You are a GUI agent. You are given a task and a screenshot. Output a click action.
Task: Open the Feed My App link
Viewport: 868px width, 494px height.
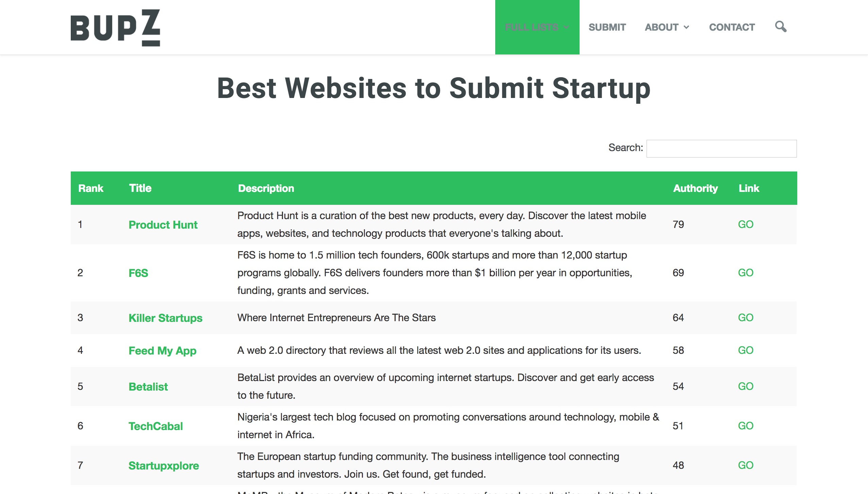tap(162, 350)
